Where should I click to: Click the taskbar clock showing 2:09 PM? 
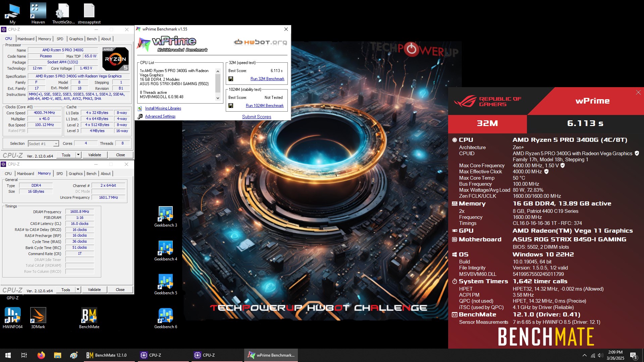615,355
